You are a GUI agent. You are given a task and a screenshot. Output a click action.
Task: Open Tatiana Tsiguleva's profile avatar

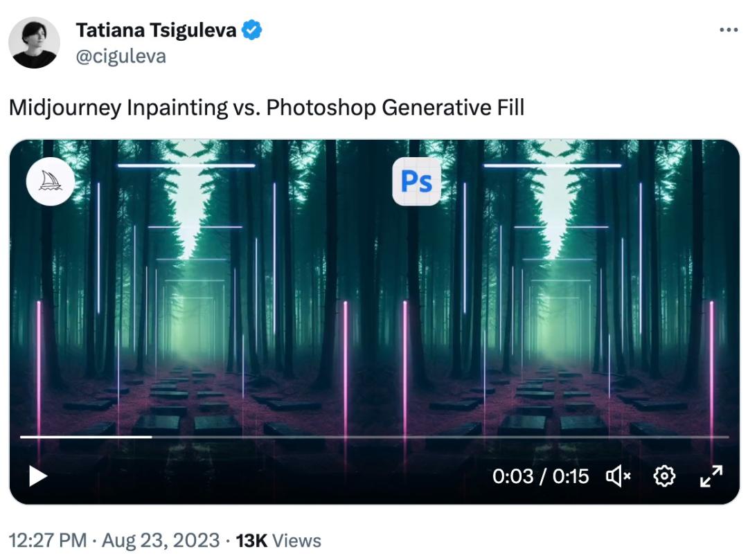pos(34,42)
